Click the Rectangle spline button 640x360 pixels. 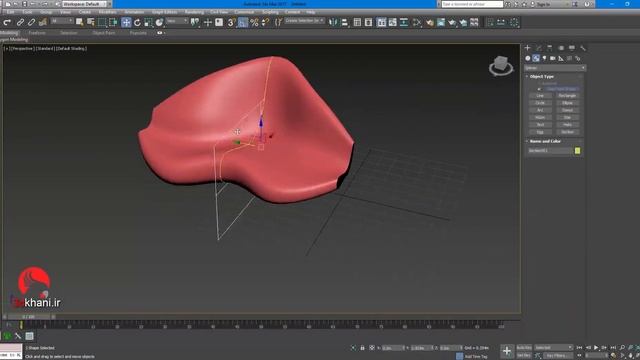567,96
